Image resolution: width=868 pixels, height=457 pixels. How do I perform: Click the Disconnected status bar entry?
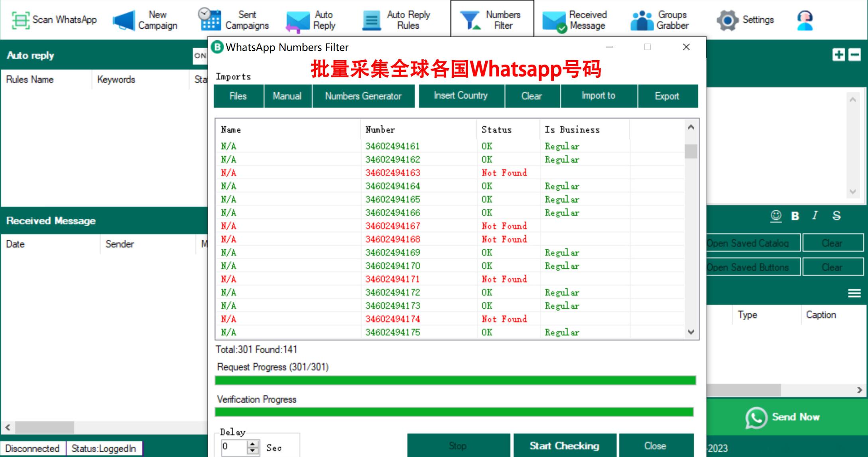pyautogui.click(x=32, y=449)
